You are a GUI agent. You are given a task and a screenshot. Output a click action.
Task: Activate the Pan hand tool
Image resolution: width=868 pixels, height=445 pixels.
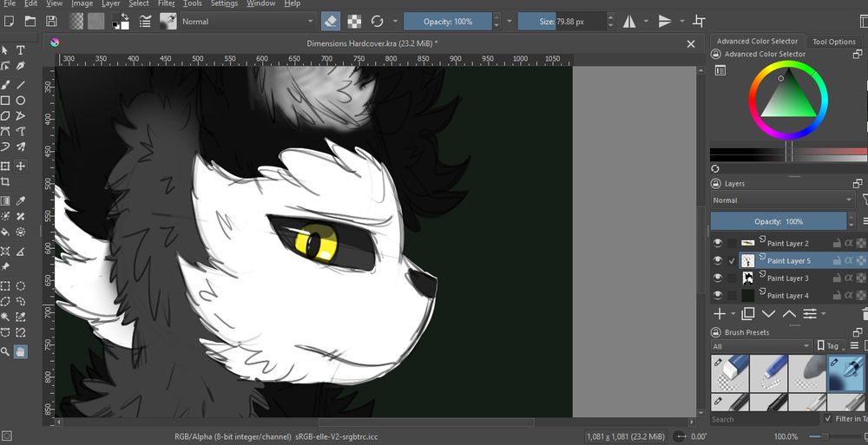coord(21,351)
